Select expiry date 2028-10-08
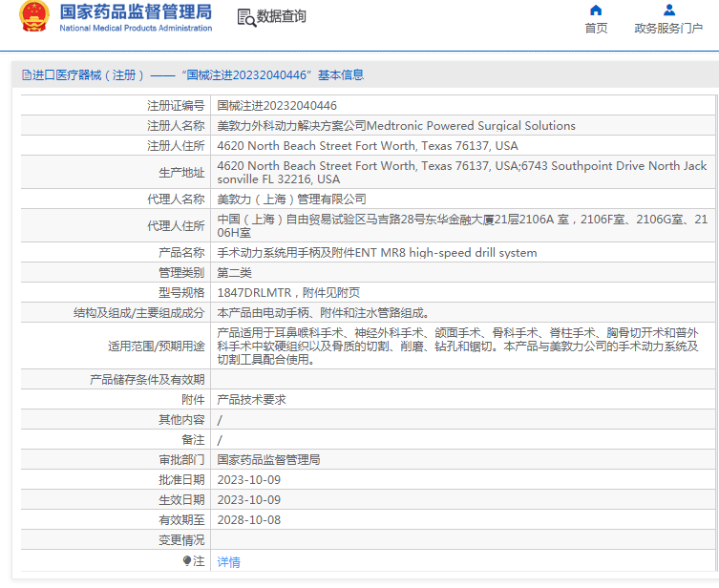Viewport: 719px width, 588px height. (x=248, y=520)
